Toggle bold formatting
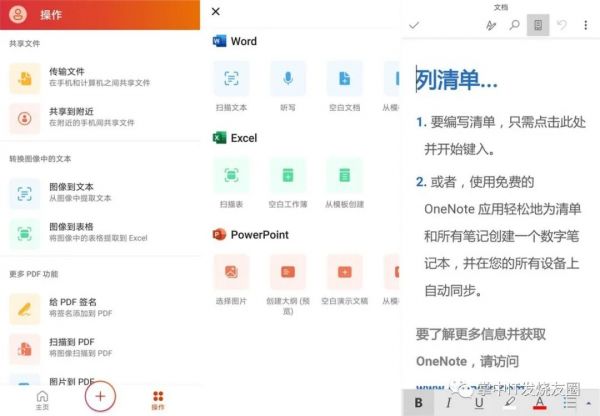 point(419,403)
